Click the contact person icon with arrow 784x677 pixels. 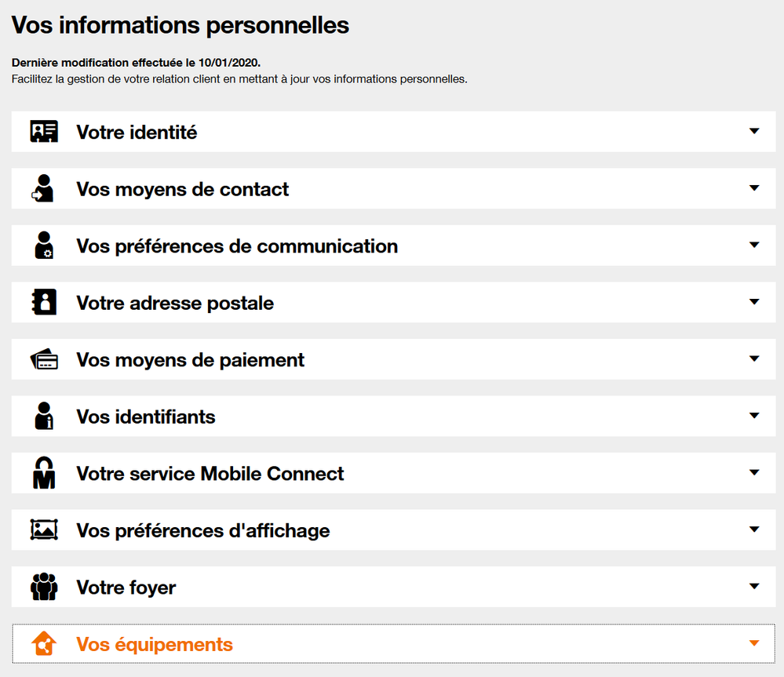[43, 189]
